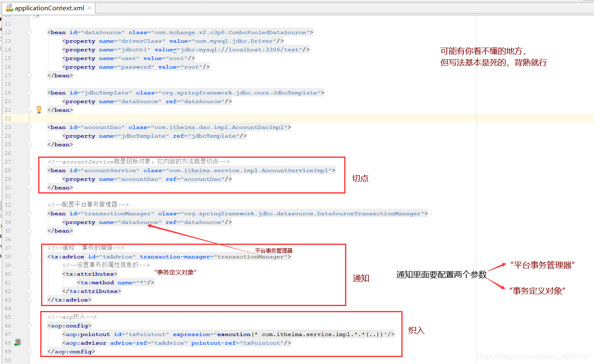Click the fold end marker on line 25
The width and height of the screenshot is (594, 364).
pyautogui.click(x=29, y=144)
